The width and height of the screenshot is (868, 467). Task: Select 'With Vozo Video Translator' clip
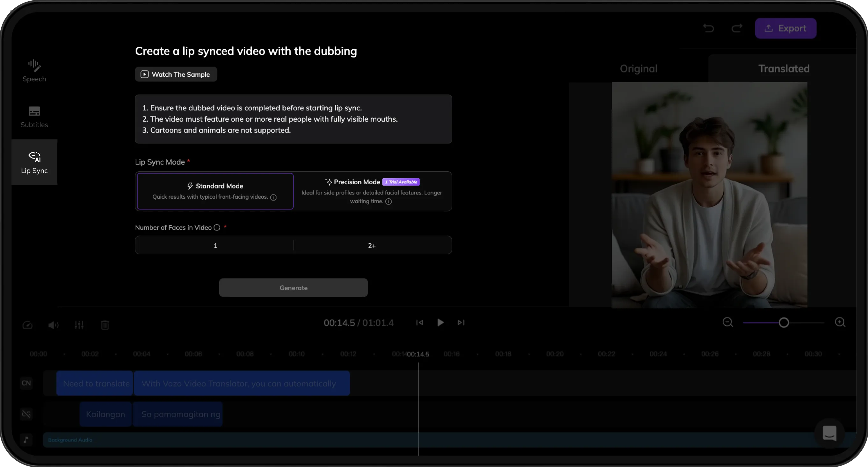(242, 384)
